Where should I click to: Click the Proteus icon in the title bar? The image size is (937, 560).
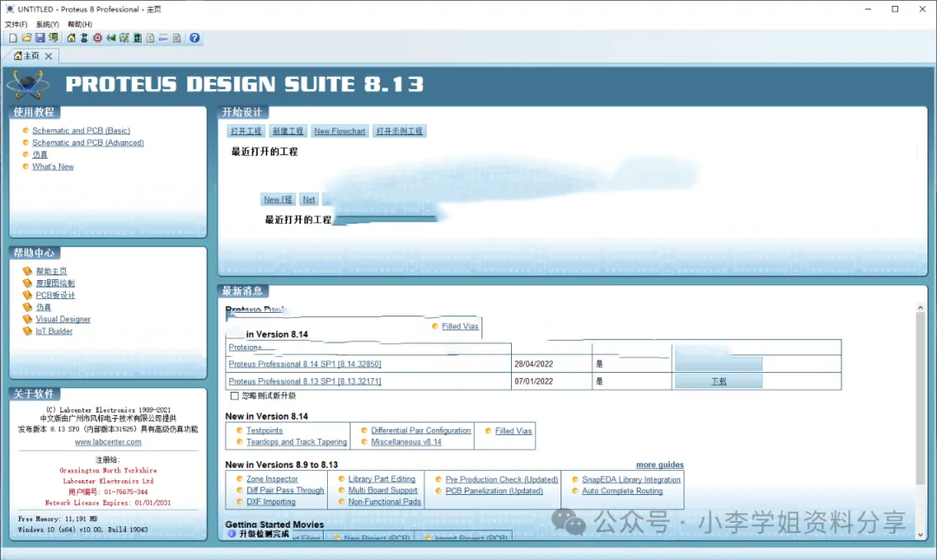coord(10,9)
